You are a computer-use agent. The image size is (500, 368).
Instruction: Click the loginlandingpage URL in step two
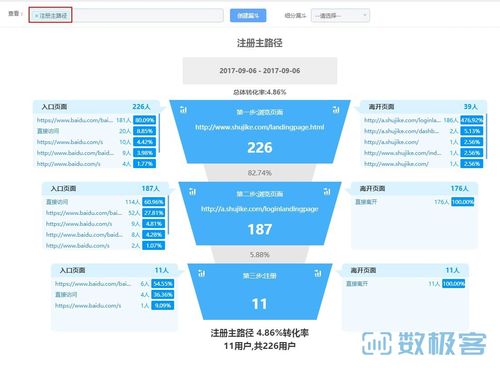pyautogui.click(x=260, y=209)
